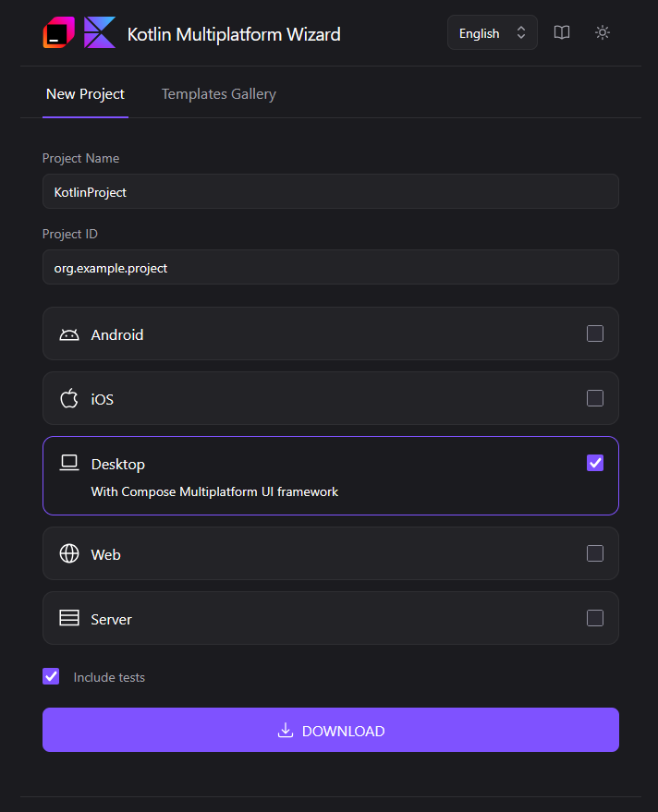The height and width of the screenshot is (812, 658).
Task: Open the documentation book icon
Action: coord(561,32)
